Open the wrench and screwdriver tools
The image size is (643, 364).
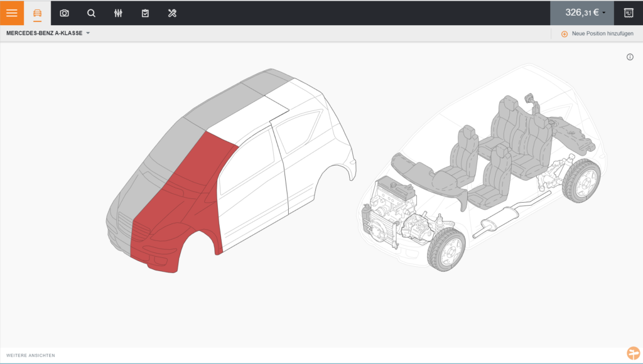[x=172, y=13]
